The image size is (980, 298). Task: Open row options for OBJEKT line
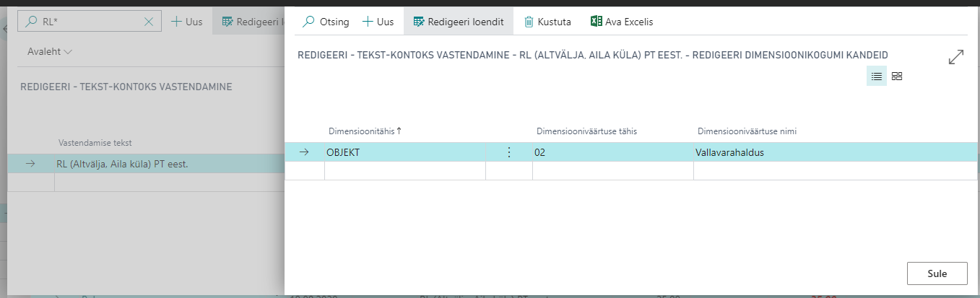[509, 152]
